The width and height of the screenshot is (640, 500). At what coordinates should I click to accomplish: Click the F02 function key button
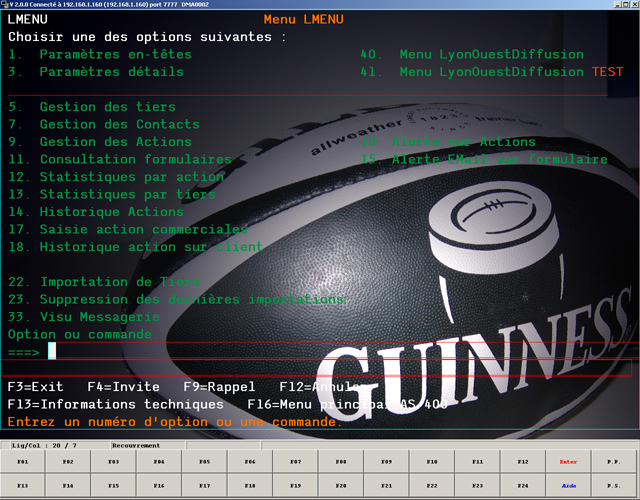tap(68, 462)
